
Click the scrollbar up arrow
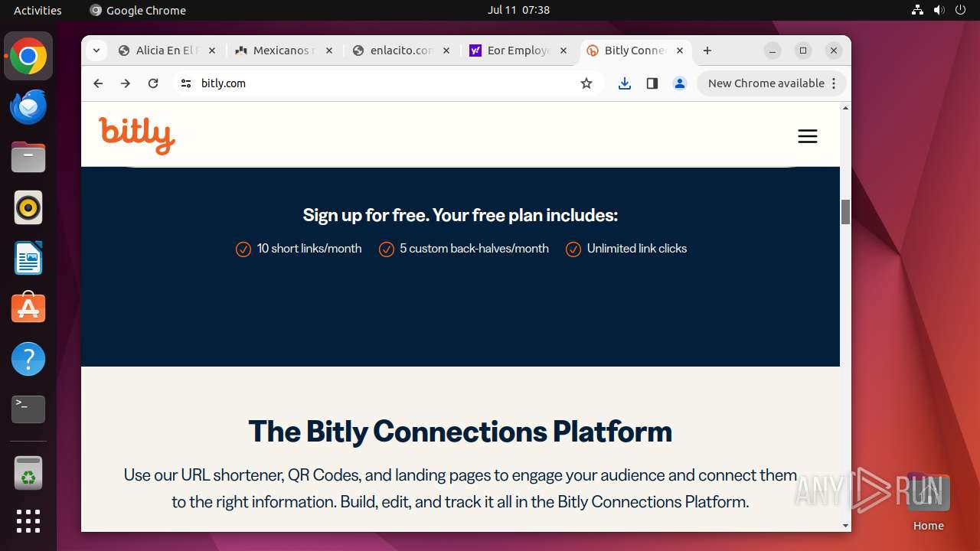tap(846, 108)
